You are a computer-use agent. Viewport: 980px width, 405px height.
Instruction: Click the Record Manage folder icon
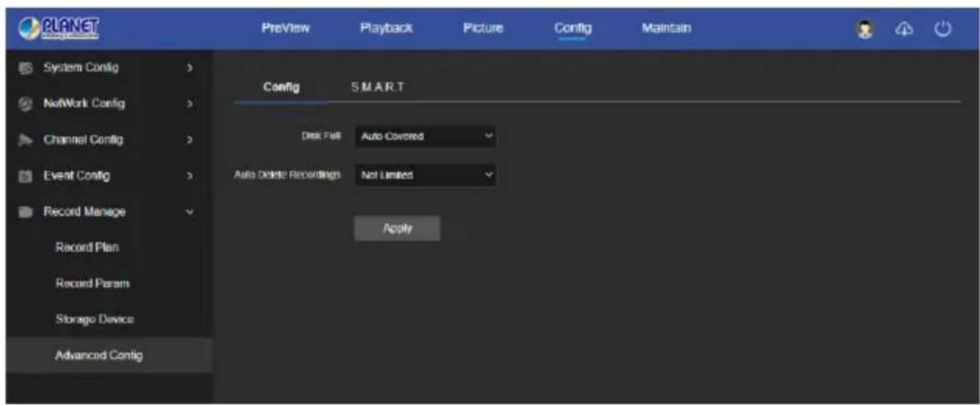(25, 212)
